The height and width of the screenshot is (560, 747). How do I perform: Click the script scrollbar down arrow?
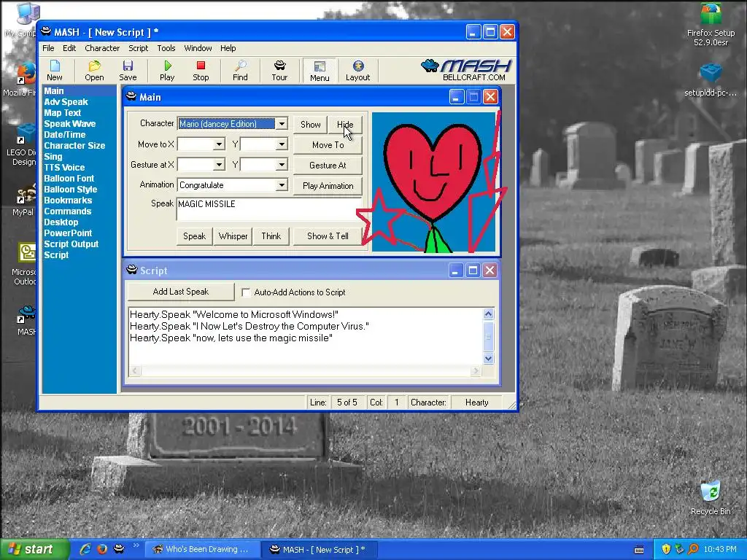tap(488, 358)
